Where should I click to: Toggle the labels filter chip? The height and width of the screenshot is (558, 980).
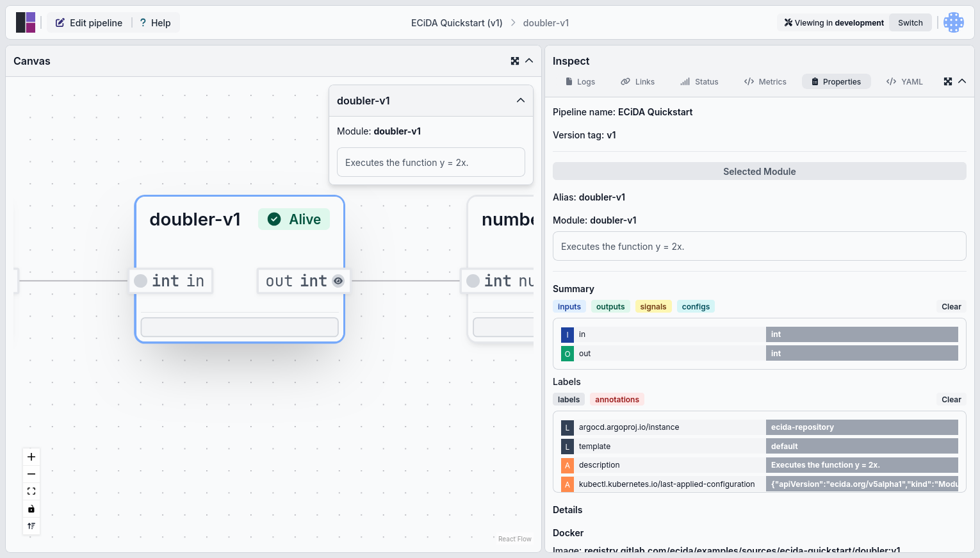[569, 399]
